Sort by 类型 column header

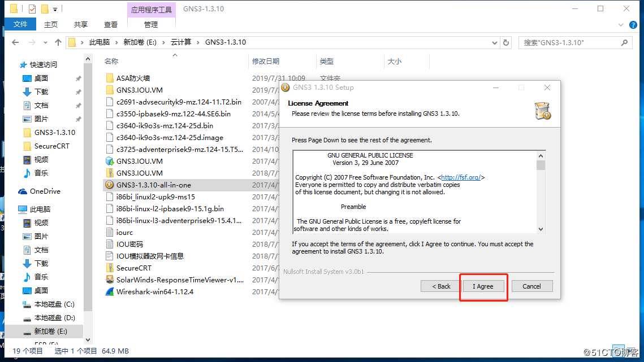point(326,61)
